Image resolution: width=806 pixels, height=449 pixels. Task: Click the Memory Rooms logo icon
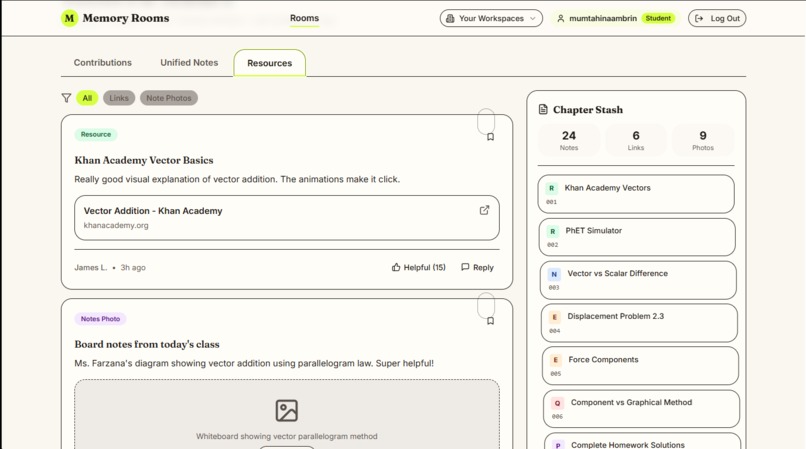point(69,18)
